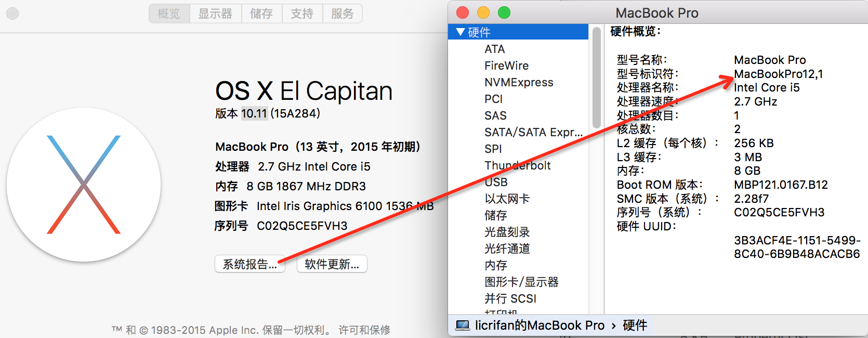
Task: Click the OS X El Capitan logo
Action: pos(83,185)
